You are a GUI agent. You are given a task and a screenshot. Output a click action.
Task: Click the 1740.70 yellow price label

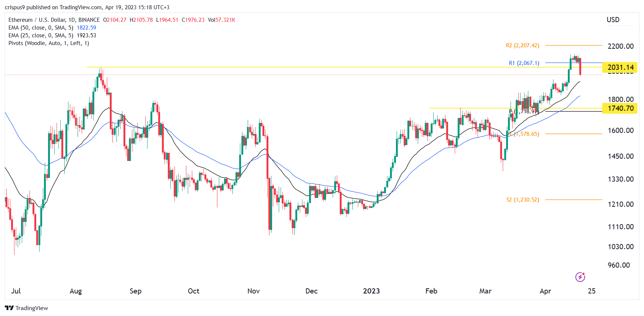[620, 108]
